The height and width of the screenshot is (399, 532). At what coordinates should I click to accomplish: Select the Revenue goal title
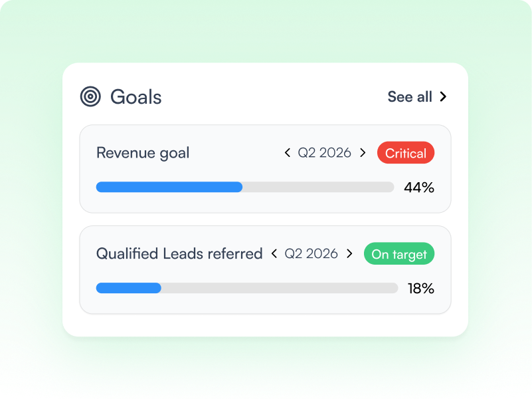pos(143,153)
